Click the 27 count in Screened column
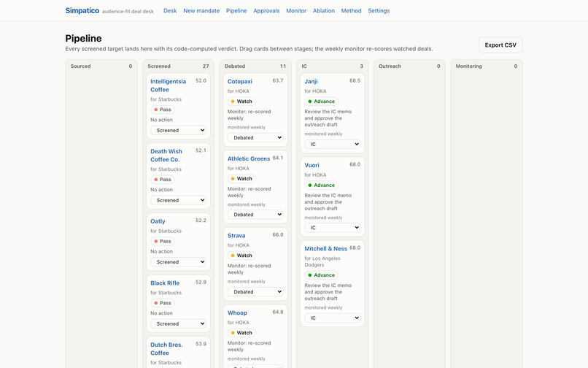 (206, 66)
